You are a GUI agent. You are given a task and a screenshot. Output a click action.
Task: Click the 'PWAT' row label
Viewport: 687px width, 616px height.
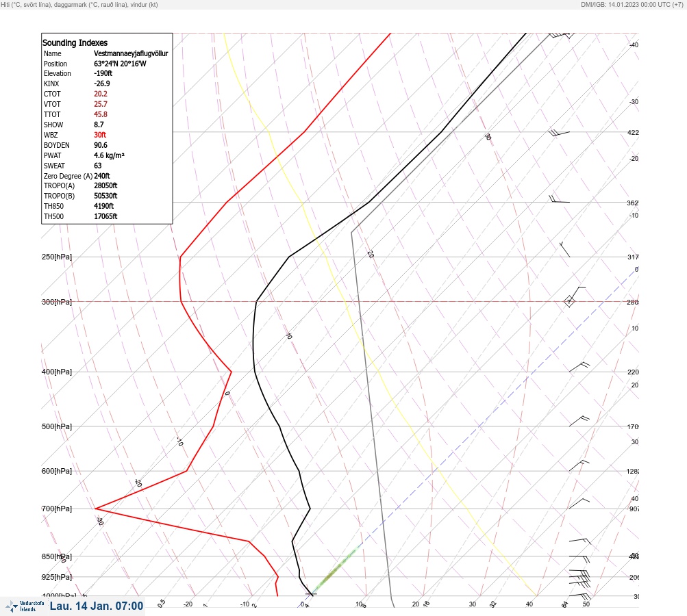(x=52, y=155)
